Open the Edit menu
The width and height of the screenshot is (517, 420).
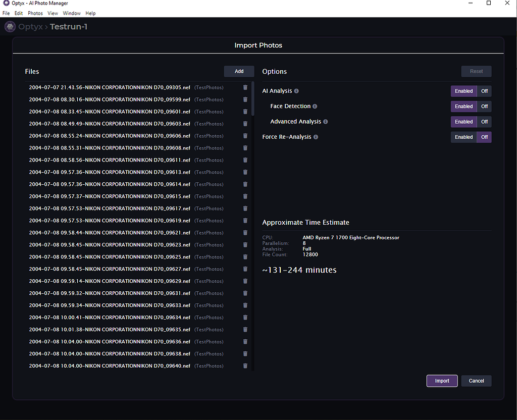pos(19,13)
